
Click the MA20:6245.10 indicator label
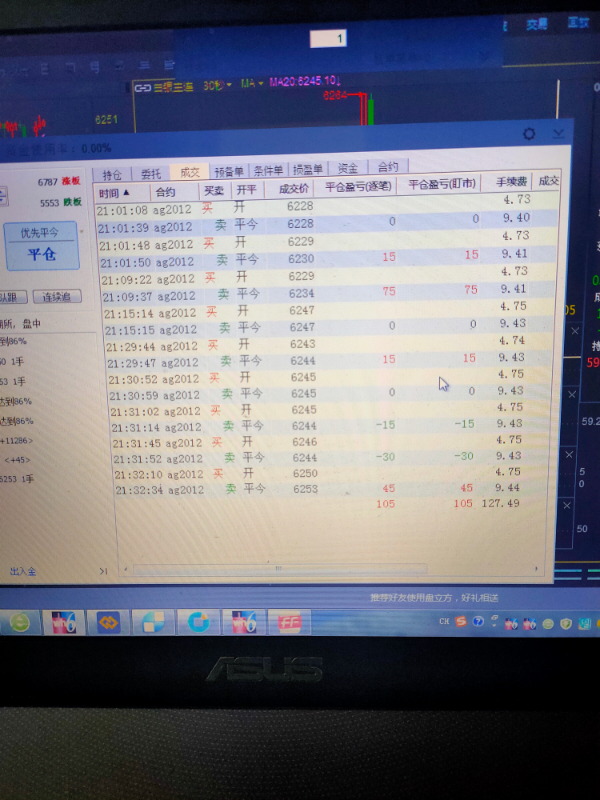pos(305,82)
